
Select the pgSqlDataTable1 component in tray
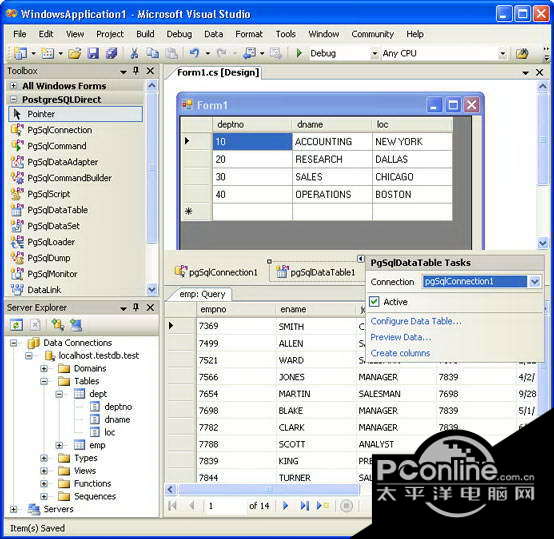pyautogui.click(x=315, y=272)
